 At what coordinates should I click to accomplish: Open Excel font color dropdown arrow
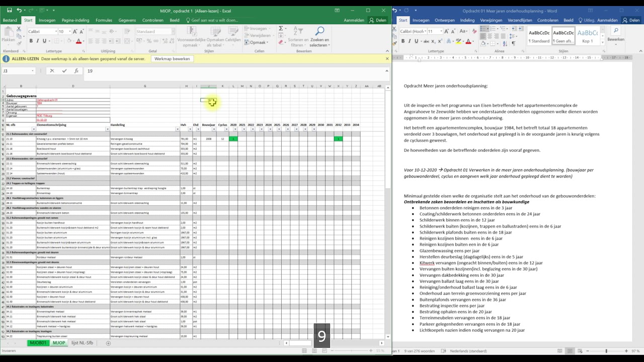pyautogui.click(x=84, y=41)
